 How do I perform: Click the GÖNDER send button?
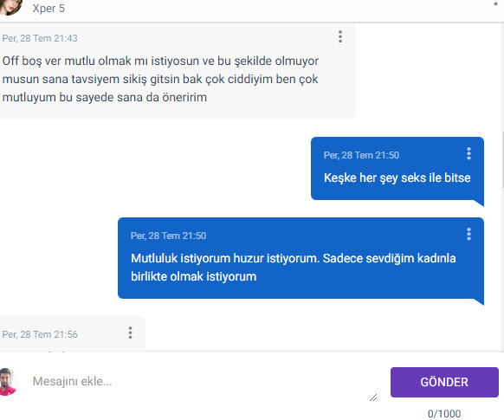[444, 382]
